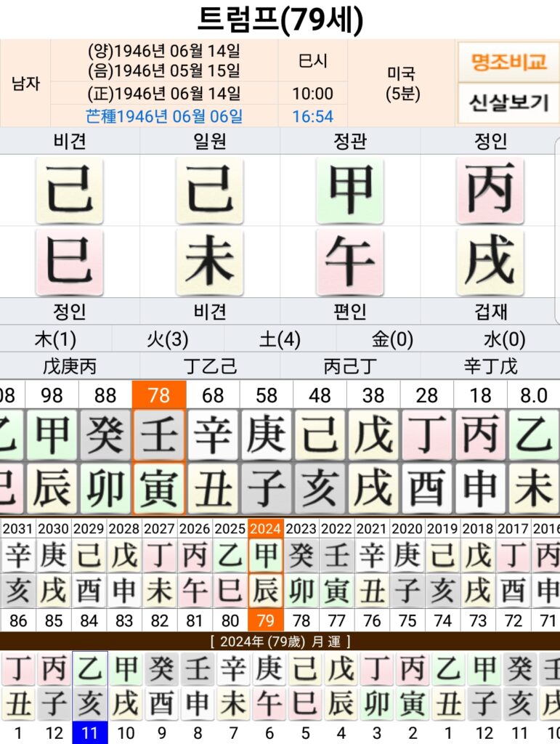
Task: Tap the 卯 branch tile under 88
Action: [105, 489]
